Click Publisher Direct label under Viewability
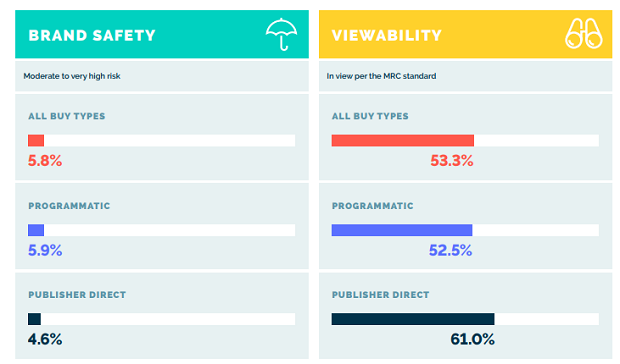 (x=380, y=295)
